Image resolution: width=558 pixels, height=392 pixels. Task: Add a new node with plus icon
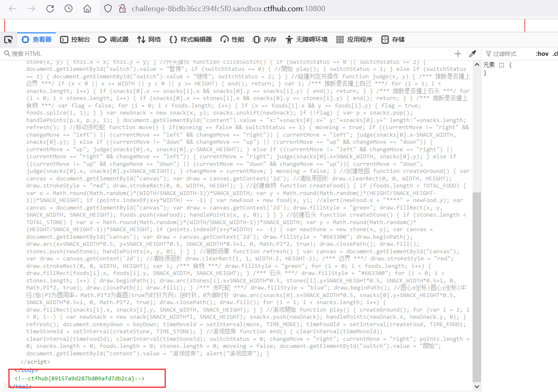pyautogui.click(x=458, y=54)
